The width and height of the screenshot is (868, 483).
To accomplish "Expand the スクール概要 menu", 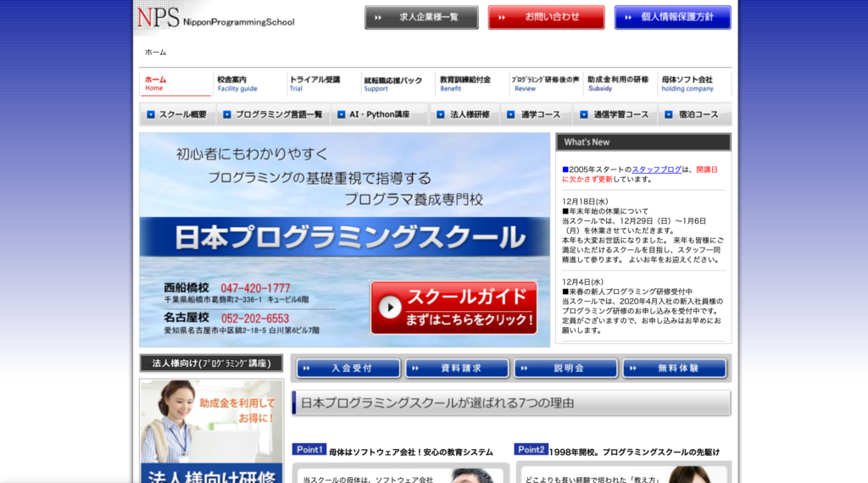I will (177, 114).
